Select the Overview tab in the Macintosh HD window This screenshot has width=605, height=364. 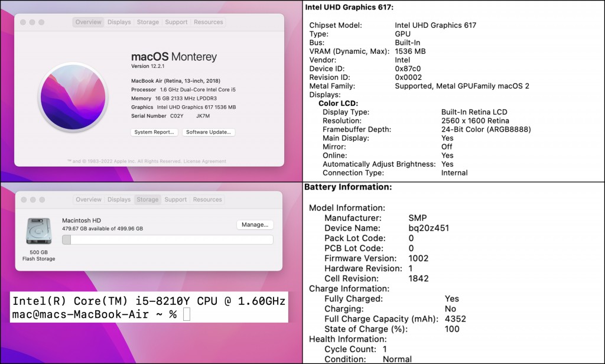(89, 200)
